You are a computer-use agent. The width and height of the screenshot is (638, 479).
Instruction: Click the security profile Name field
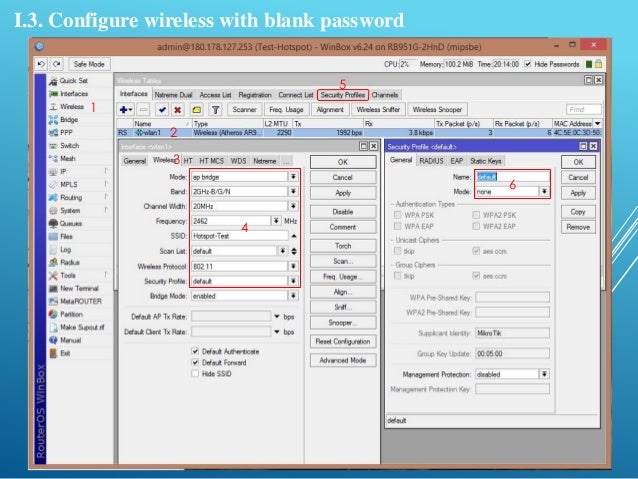(512, 177)
